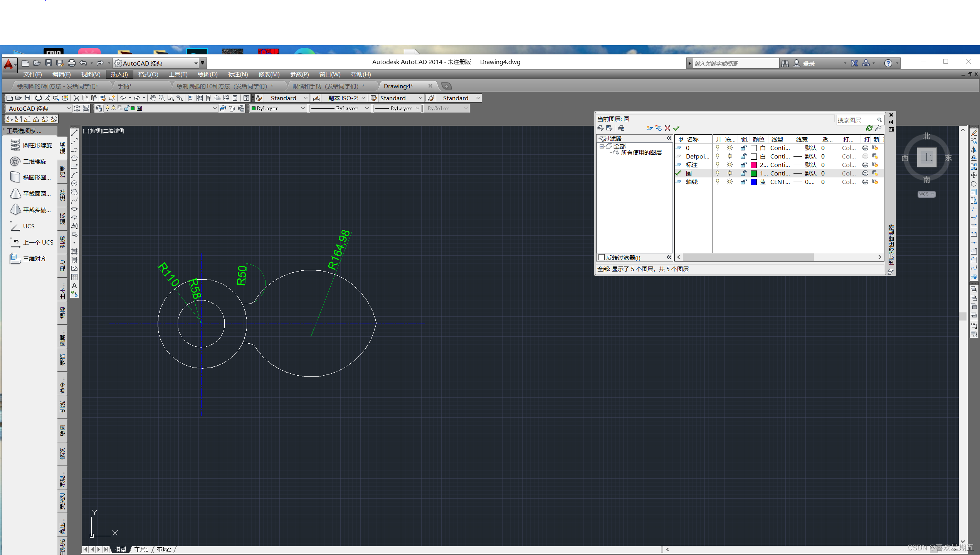Collapse the 全部 filter tree node
This screenshot has height=555, width=980.
[x=602, y=147]
